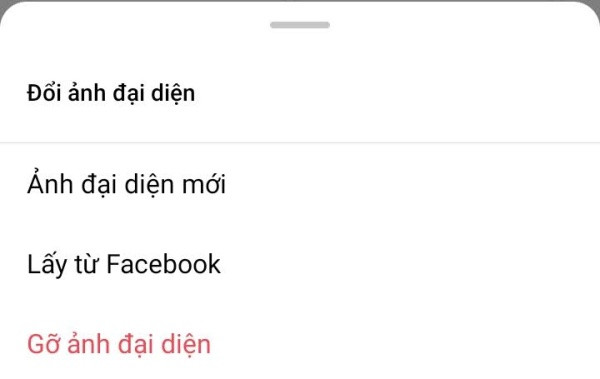Click the divider line below the header

coord(300,142)
